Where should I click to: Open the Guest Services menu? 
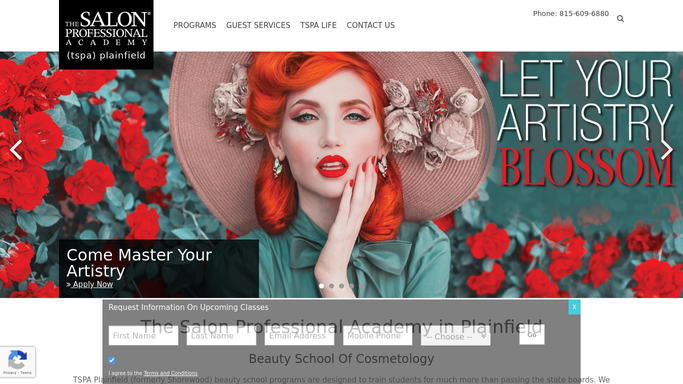(258, 25)
